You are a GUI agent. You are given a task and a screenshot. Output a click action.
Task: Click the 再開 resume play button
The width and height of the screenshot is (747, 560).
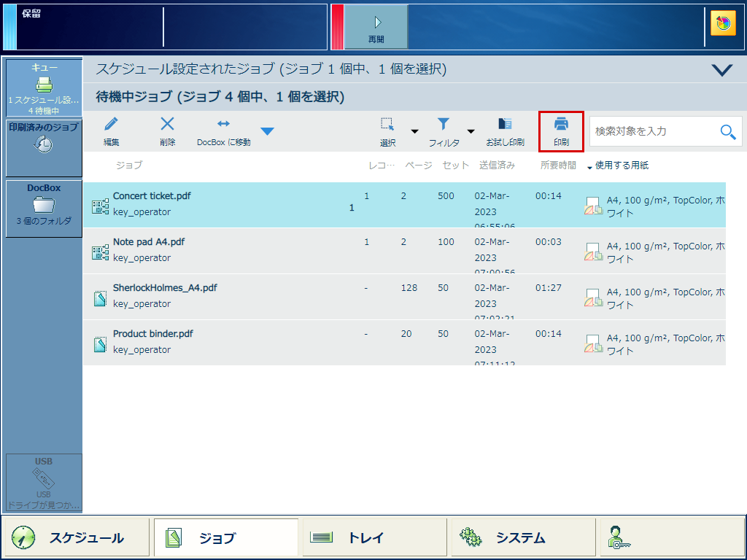point(376,27)
